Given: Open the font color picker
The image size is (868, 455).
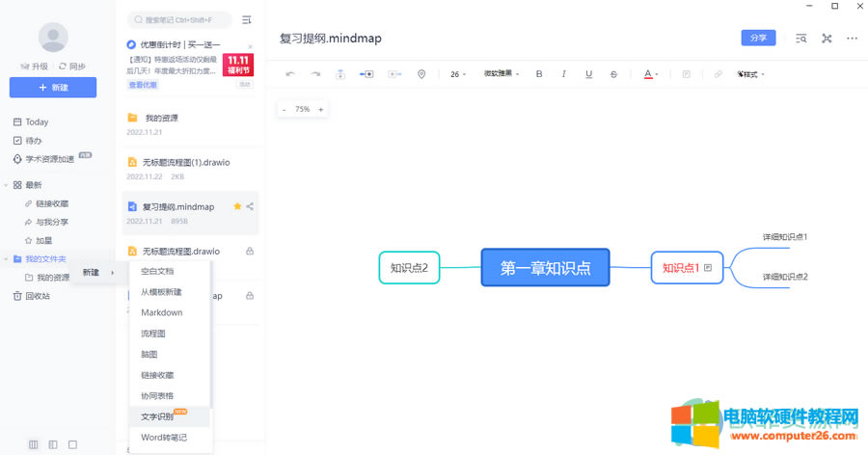Looking at the screenshot, I should point(651,74).
